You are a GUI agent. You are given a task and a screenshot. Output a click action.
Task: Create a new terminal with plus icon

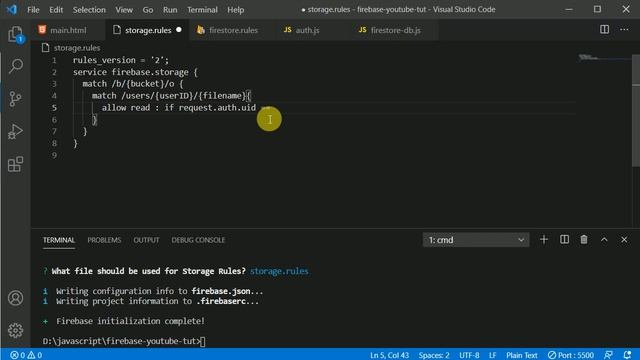[544, 240]
